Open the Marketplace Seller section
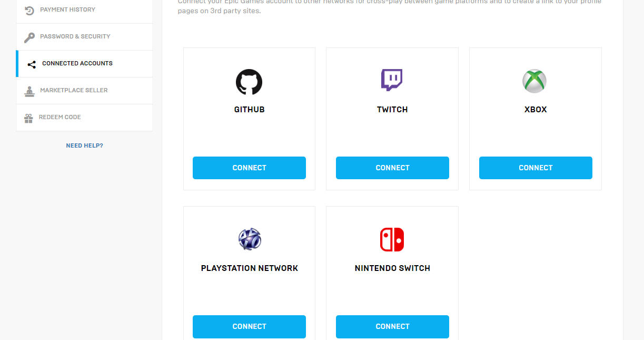This screenshot has width=644, height=340. [x=74, y=90]
